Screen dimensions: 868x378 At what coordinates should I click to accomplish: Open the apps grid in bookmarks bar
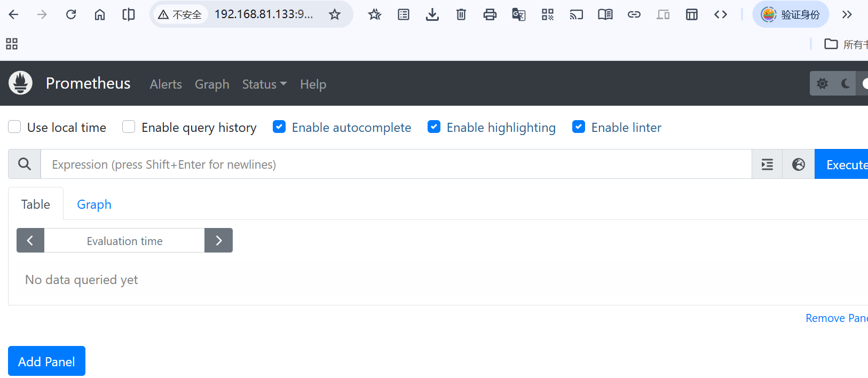[12, 44]
